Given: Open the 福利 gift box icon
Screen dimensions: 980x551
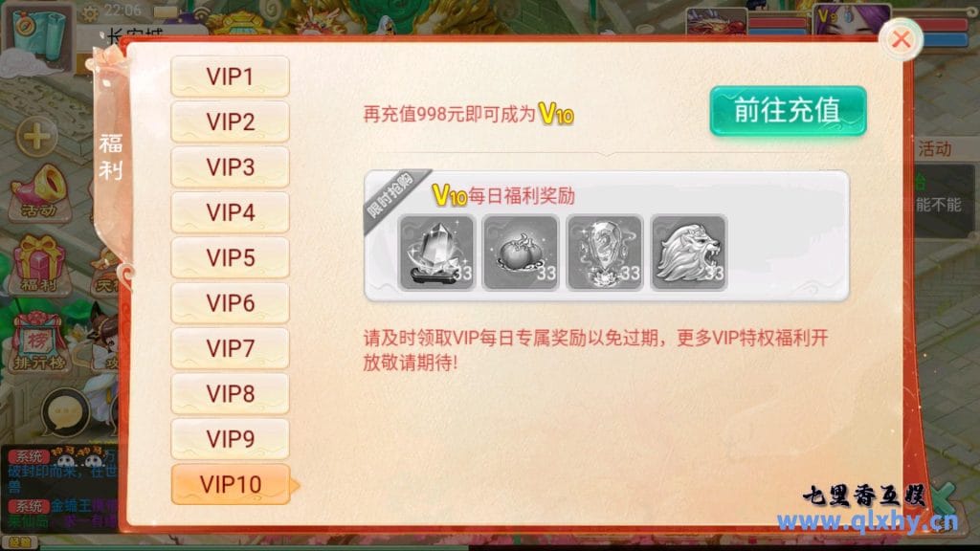Looking at the screenshot, I should pyautogui.click(x=38, y=264).
